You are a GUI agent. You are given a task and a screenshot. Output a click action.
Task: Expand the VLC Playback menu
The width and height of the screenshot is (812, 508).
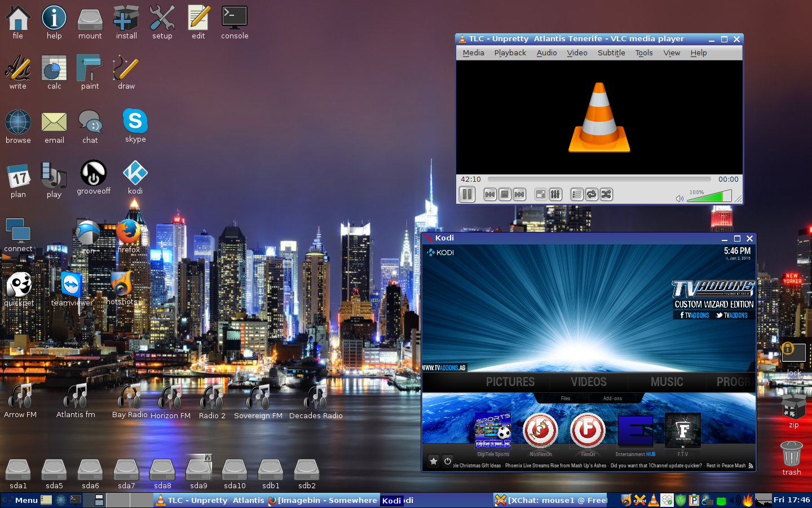(510, 52)
